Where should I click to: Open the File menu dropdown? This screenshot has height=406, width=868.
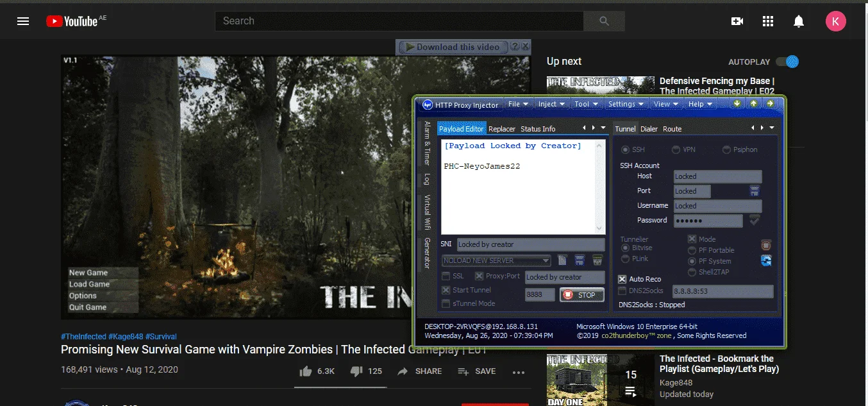[x=518, y=104]
